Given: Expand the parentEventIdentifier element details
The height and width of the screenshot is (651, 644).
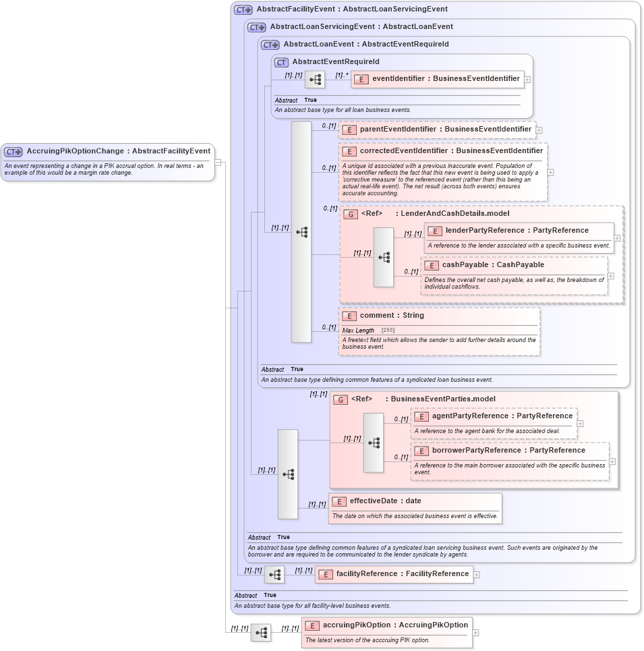Looking at the screenshot, I should (538, 129).
